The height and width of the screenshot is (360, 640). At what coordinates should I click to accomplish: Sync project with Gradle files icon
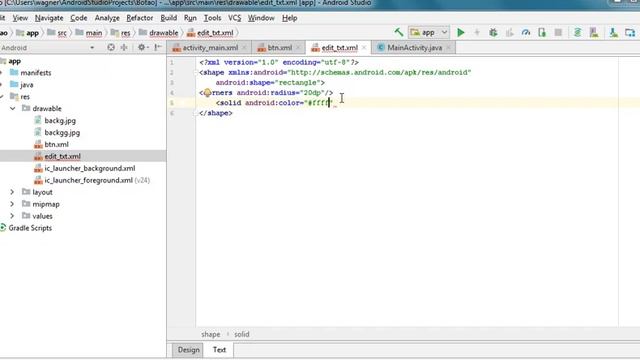coord(577,32)
